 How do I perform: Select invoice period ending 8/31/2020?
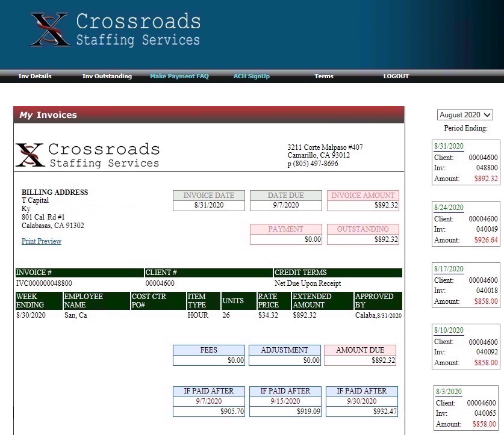(x=449, y=146)
